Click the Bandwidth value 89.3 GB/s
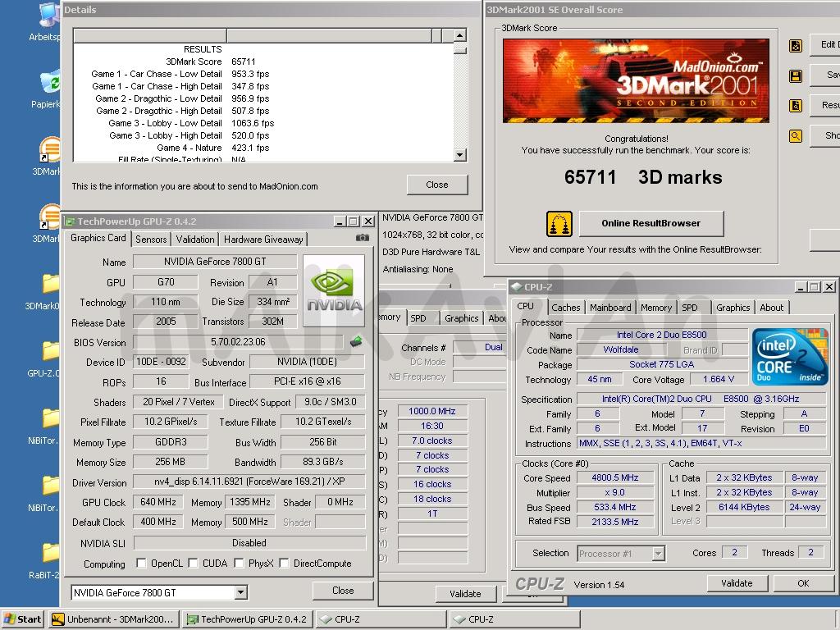 pos(322,462)
